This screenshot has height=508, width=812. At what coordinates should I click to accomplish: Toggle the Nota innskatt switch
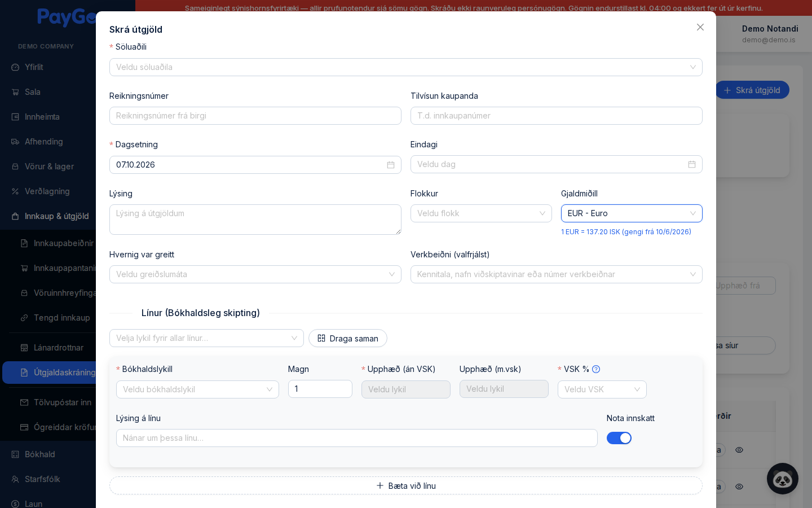tap(619, 438)
